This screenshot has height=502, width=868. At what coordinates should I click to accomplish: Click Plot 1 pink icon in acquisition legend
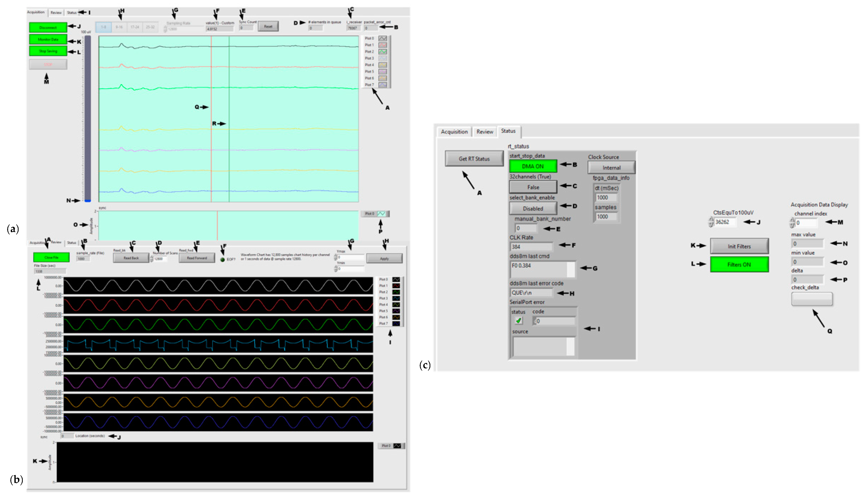382,45
